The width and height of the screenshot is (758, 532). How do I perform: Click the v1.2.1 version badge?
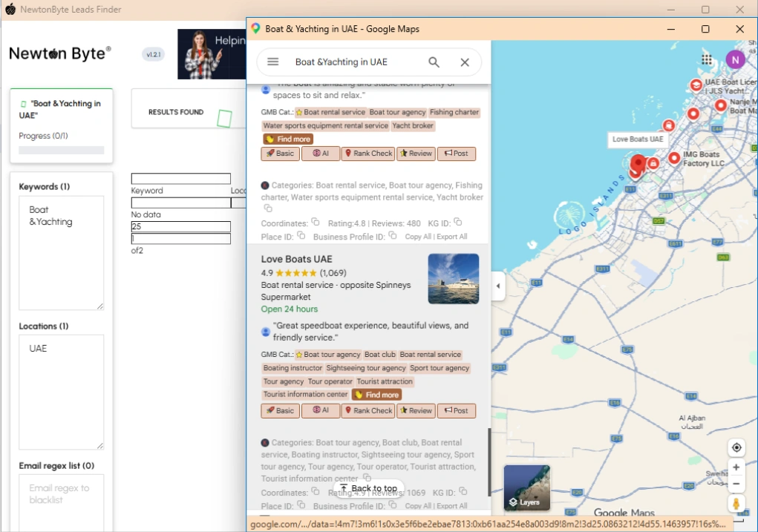pyautogui.click(x=153, y=55)
